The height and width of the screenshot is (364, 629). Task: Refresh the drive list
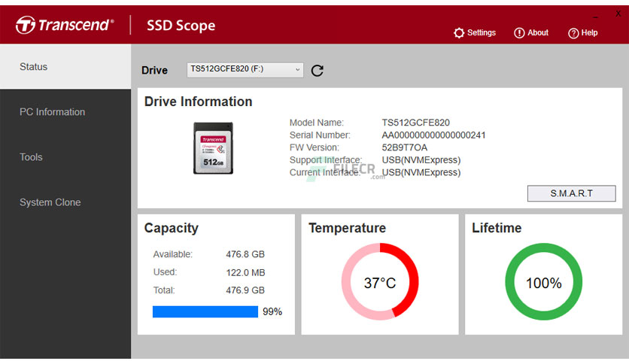click(318, 71)
